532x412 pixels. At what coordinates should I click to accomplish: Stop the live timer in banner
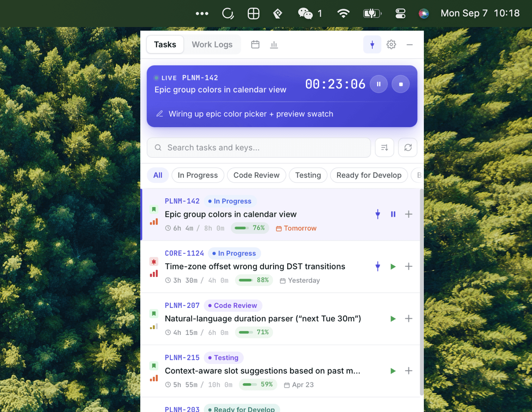click(401, 84)
